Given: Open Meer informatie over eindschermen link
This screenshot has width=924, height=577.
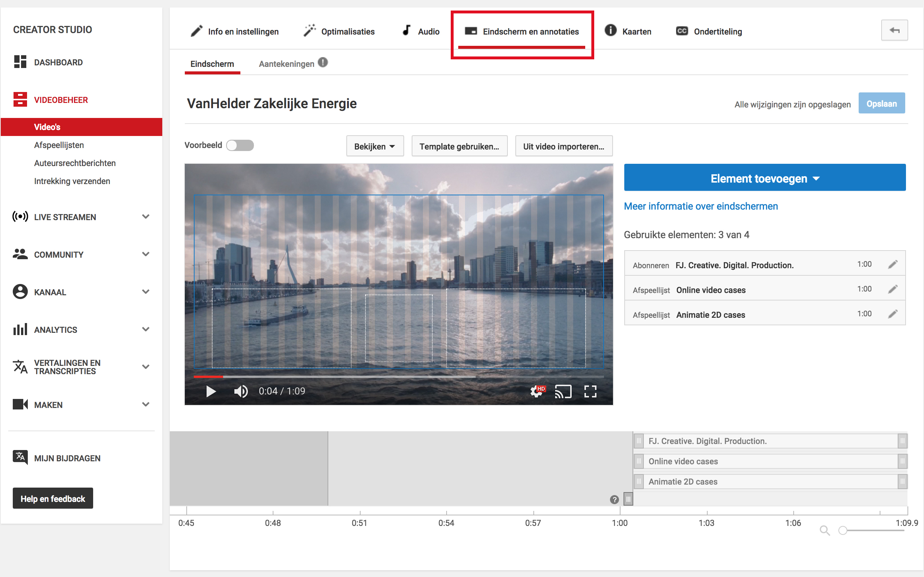Looking at the screenshot, I should tap(701, 206).
